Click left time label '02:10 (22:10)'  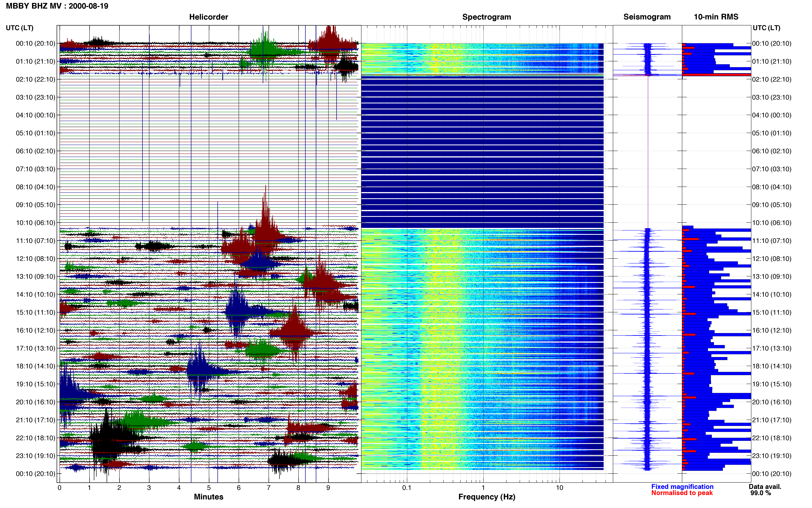click(x=36, y=79)
